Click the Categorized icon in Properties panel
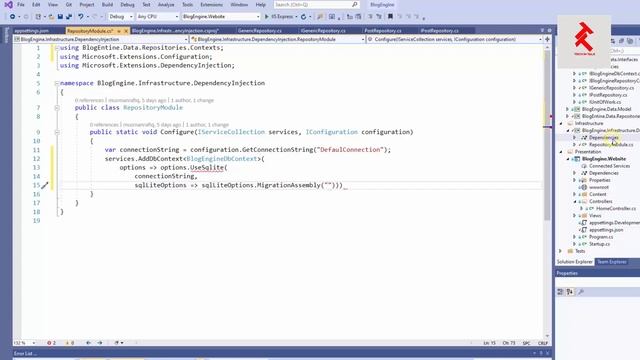 (560, 292)
